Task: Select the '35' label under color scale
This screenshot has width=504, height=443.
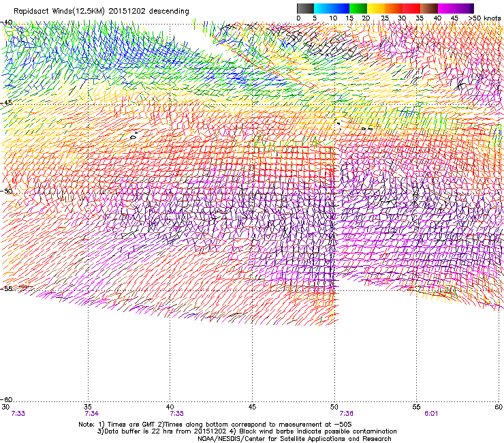Action: pyautogui.click(x=420, y=18)
